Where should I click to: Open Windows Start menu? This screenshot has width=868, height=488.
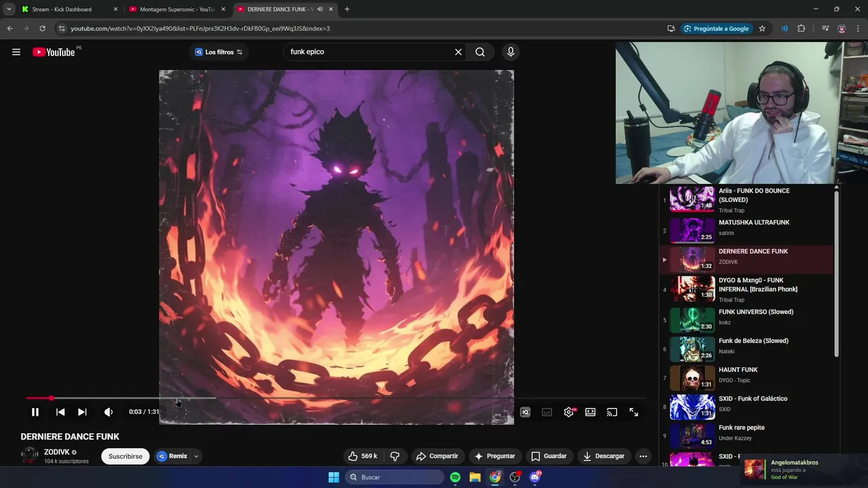tap(334, 477)
